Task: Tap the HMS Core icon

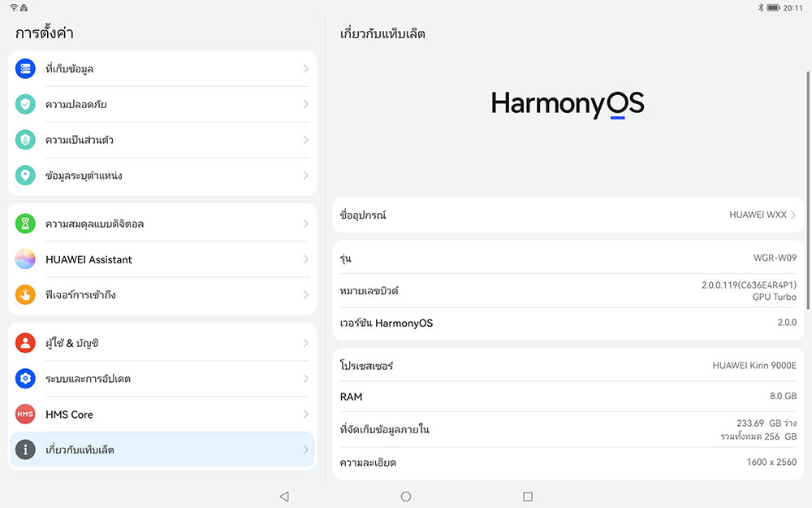Action: 25,415
